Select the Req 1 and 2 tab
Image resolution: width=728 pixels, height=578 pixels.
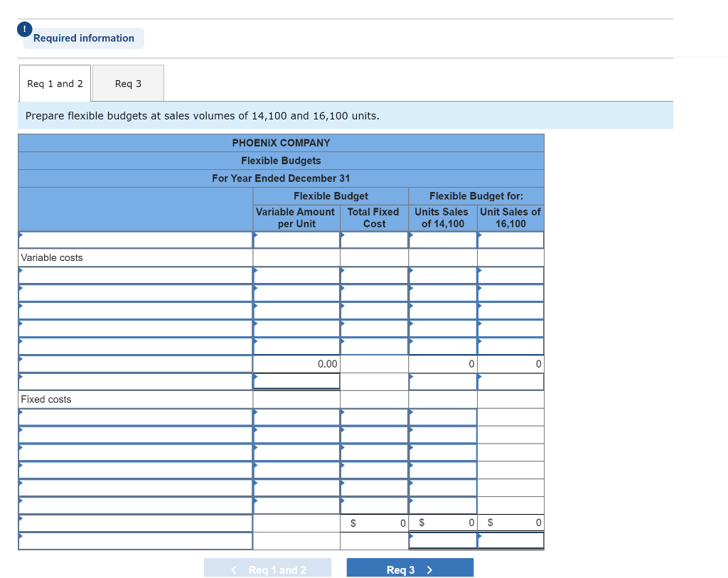point(55,83)
